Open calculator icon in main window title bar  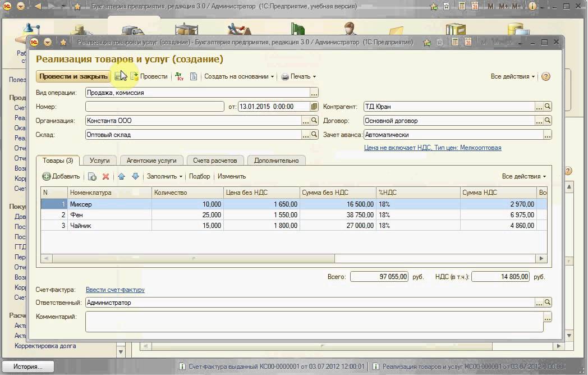(x=462, y=6)
